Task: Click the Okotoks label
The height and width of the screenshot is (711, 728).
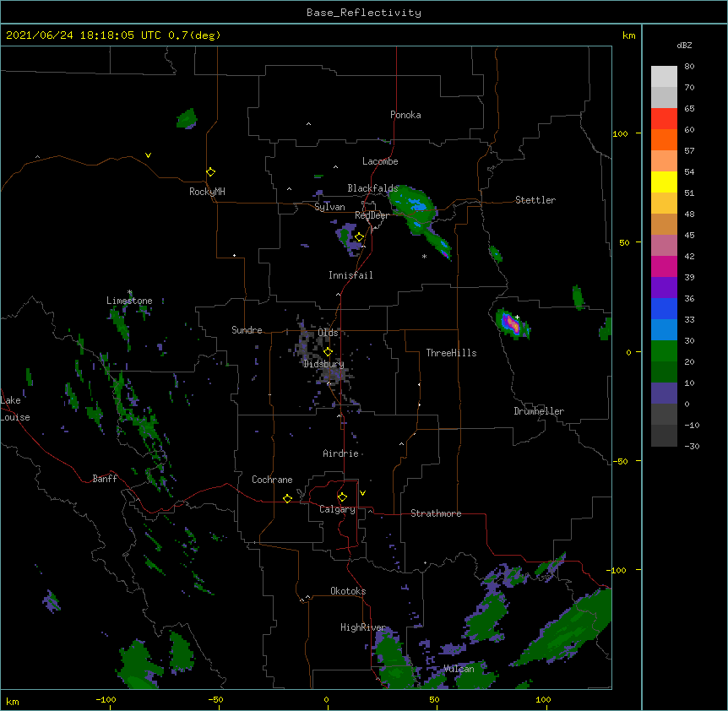Action: coord(348,591)
